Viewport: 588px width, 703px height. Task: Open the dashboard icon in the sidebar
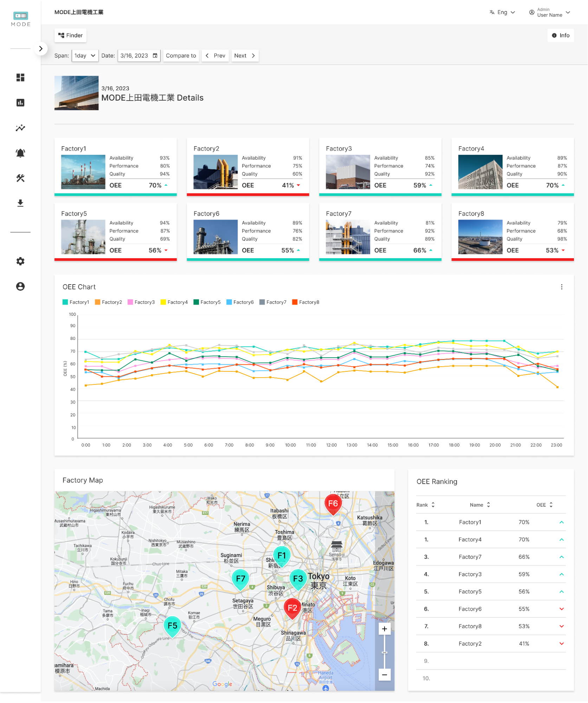coord(20,77)
